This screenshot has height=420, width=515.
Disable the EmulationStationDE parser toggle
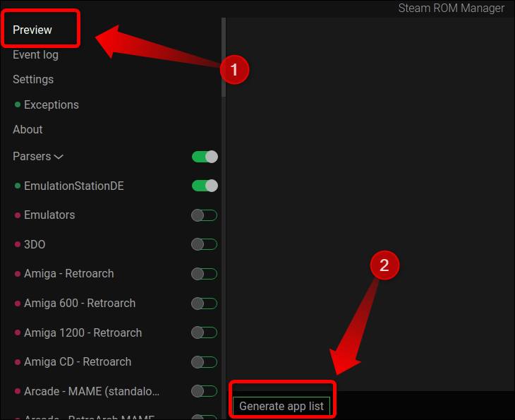[x=205, y=186]
